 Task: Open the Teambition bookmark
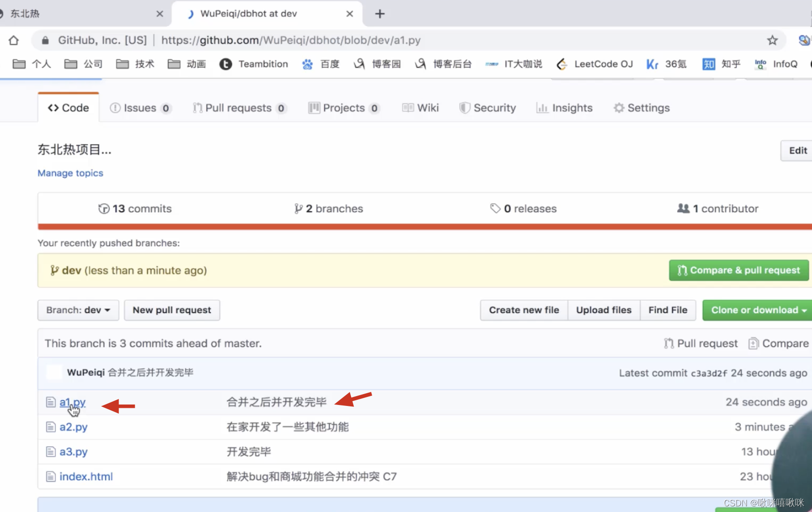(254, 64)
